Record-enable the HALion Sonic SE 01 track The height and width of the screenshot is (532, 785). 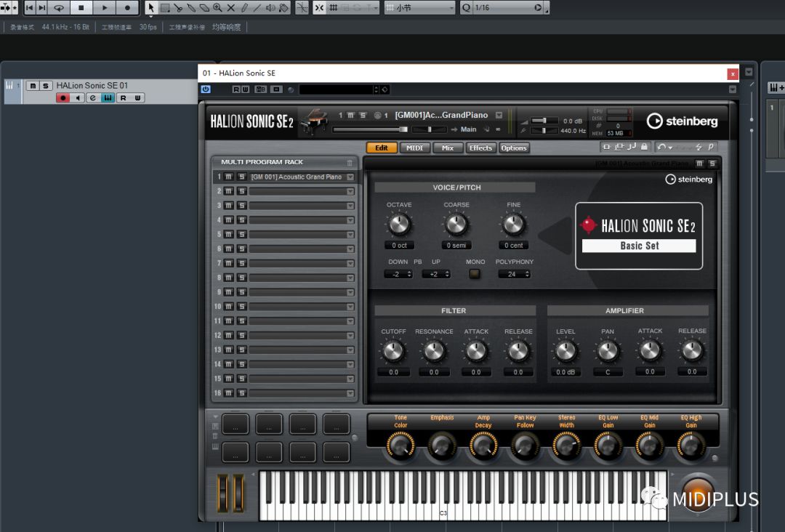point(63,97)
